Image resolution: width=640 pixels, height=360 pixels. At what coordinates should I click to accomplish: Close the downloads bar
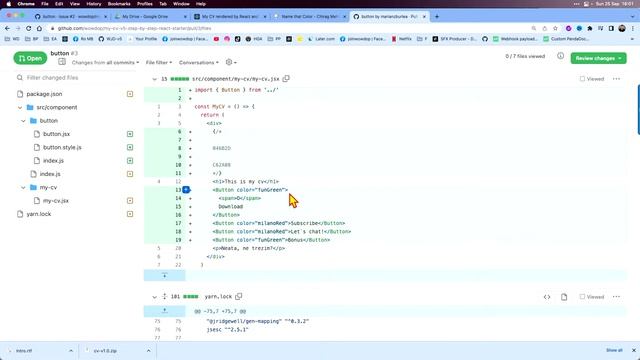pos(633,350)
